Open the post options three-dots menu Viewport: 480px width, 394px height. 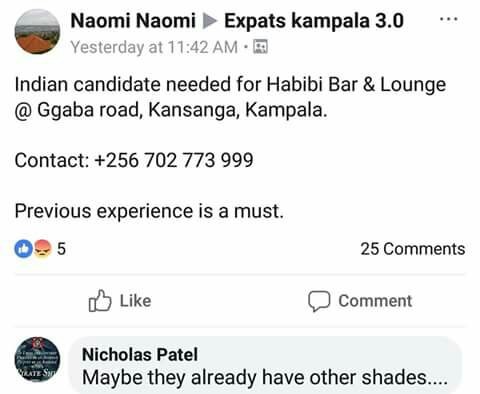click(448, 19)
